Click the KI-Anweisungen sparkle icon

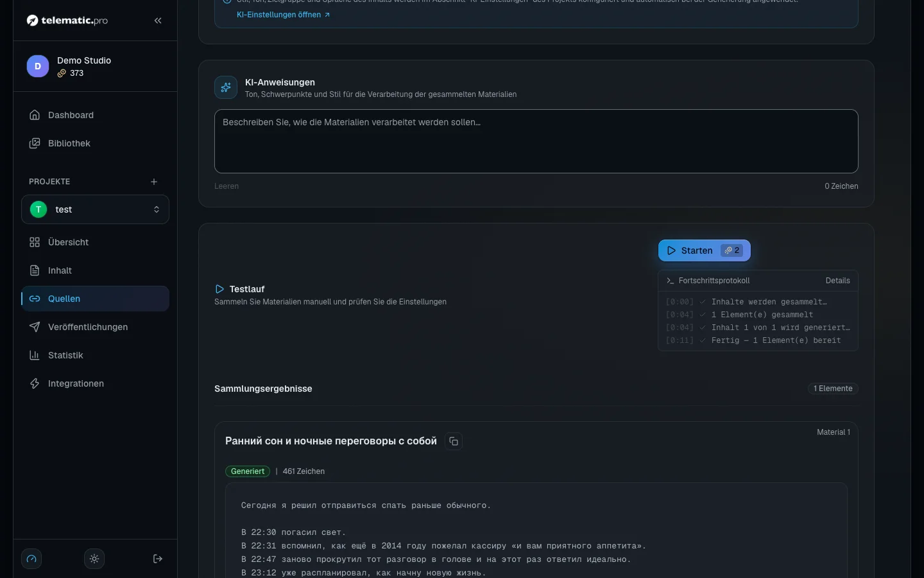tap(226, 87)
